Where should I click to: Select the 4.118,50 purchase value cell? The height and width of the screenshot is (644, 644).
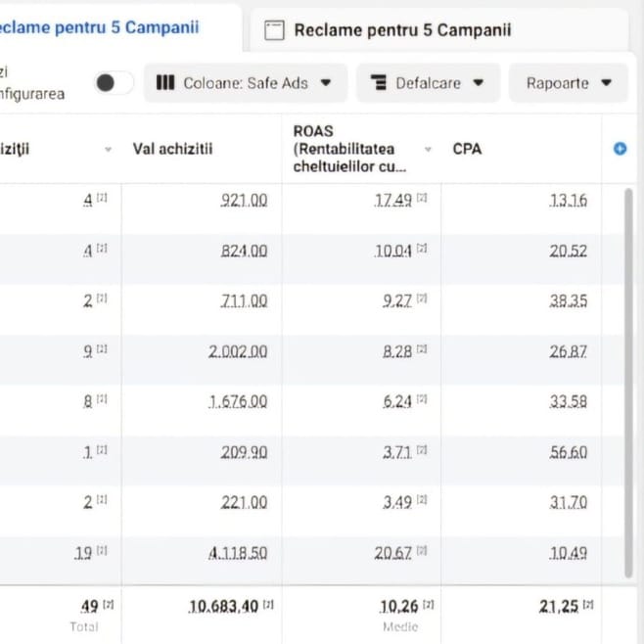click(237, 553)
